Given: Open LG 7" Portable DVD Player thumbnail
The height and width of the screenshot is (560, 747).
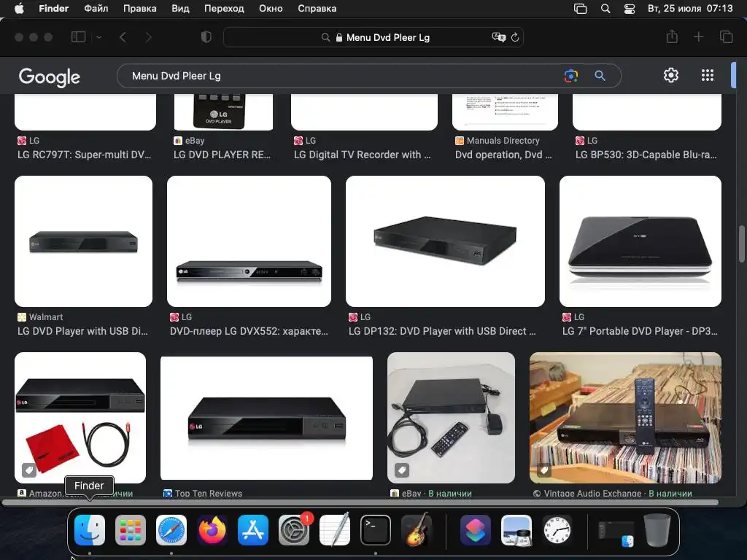Looking at the screenshot, I should 640,241.
